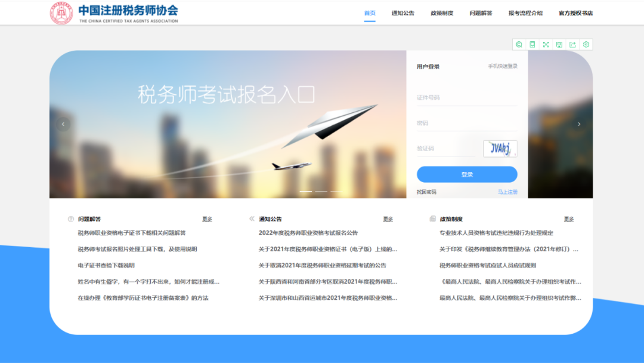
Task: Open 关于2021年度税务师职业资格证书（电子版）上线 notice
Action: 328,249
